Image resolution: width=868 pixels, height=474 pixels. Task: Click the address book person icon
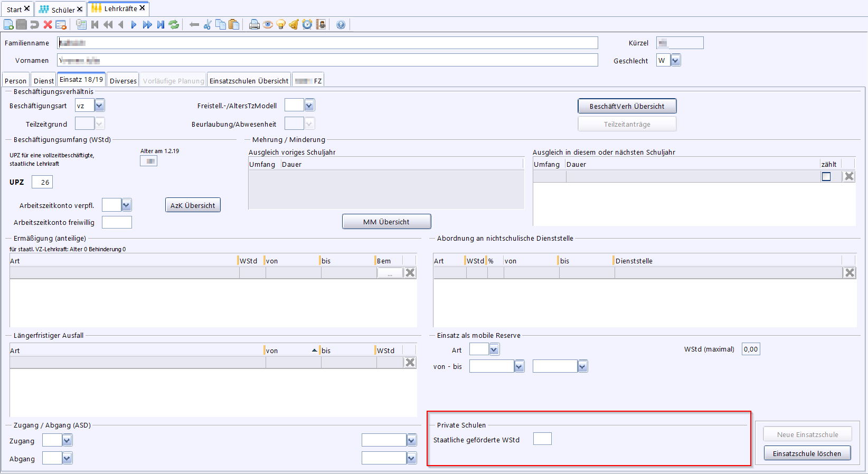320,24
